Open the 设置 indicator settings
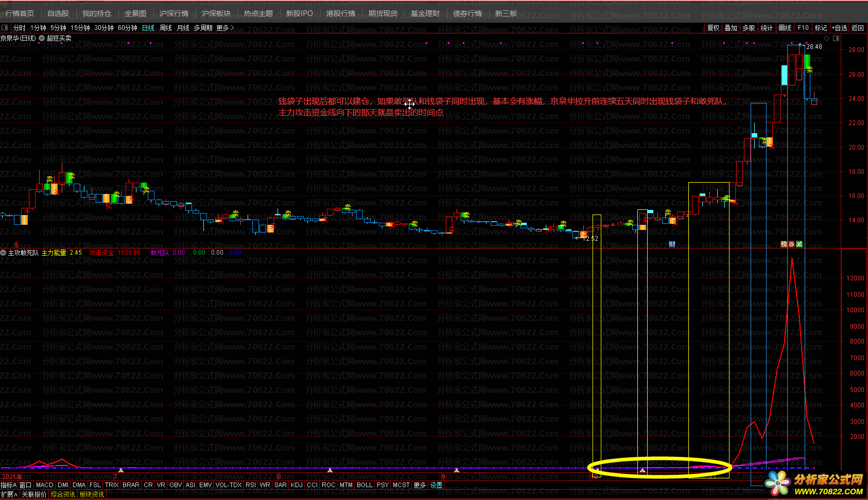Image resolution: width=868 pixels, height=500 pixels. (x=437, y=485)
